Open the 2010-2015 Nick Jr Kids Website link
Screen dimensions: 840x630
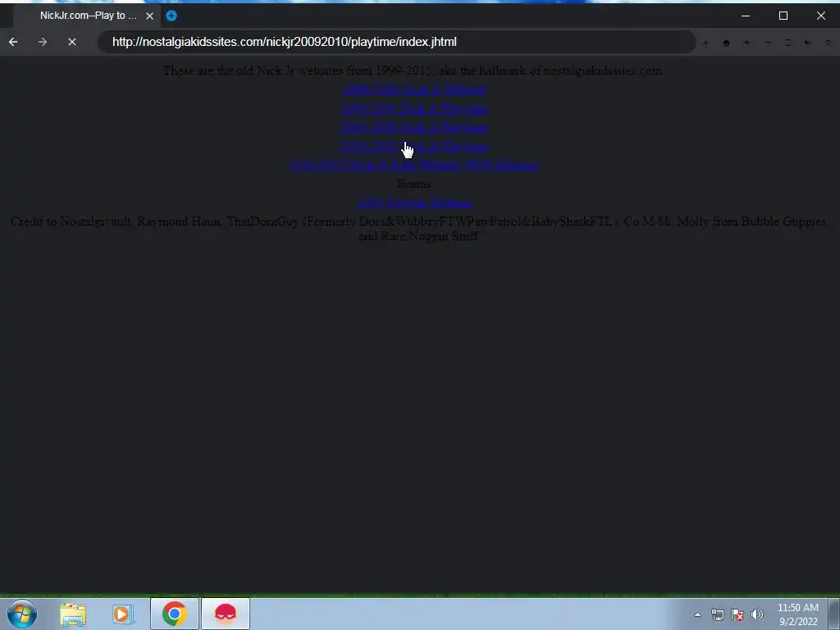click(414, 165)
